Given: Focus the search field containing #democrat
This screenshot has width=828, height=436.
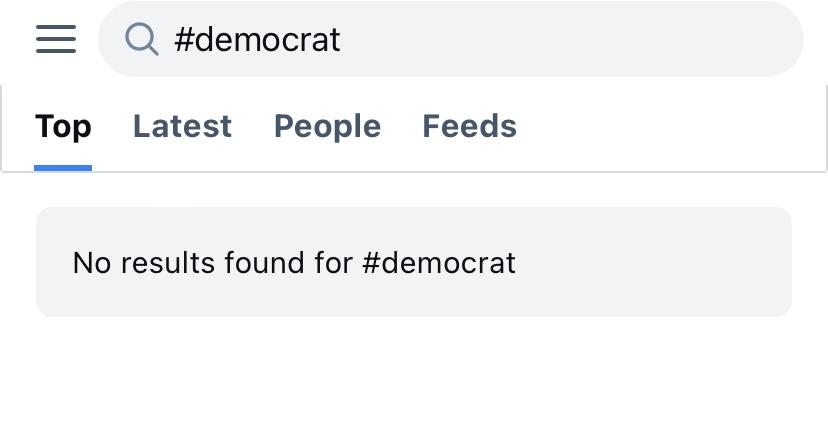Looking at the screenshot, I should tap(450, 39).
